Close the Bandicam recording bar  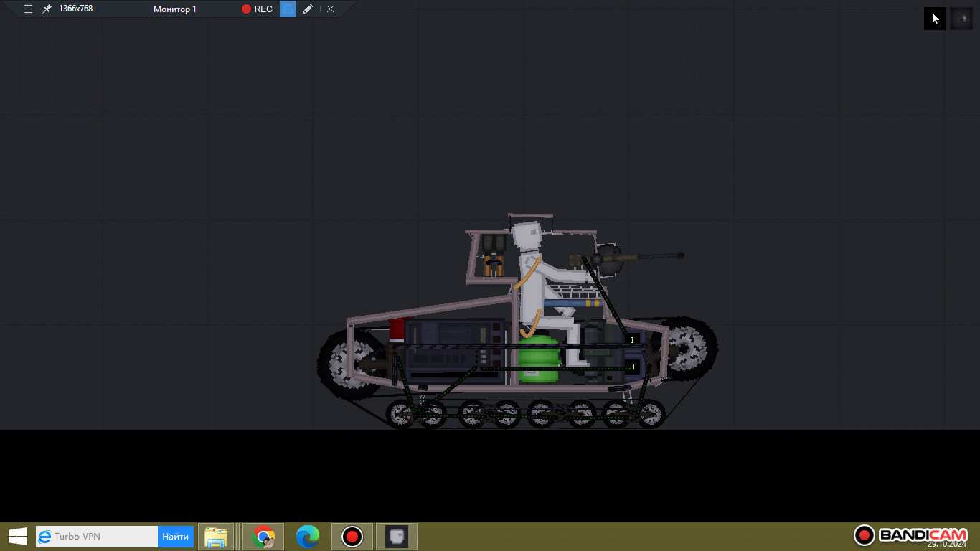click(330, 9)
